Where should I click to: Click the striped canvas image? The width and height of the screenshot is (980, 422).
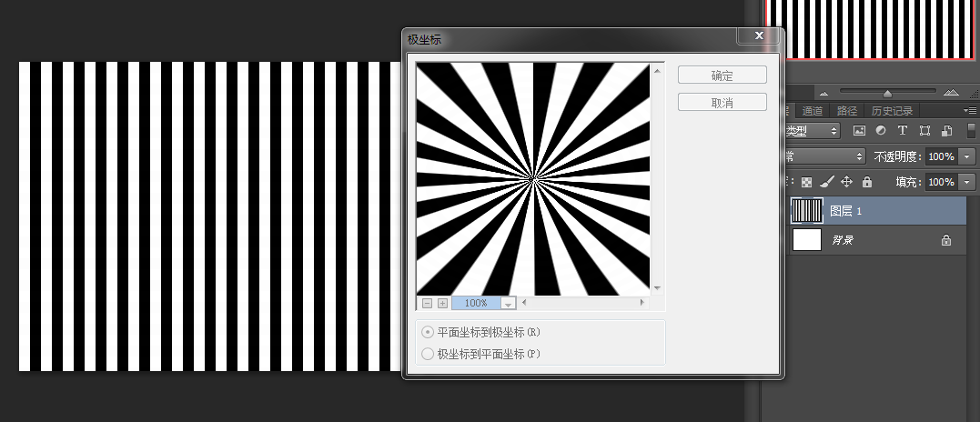pyautogui.click(x=209, y=216)
